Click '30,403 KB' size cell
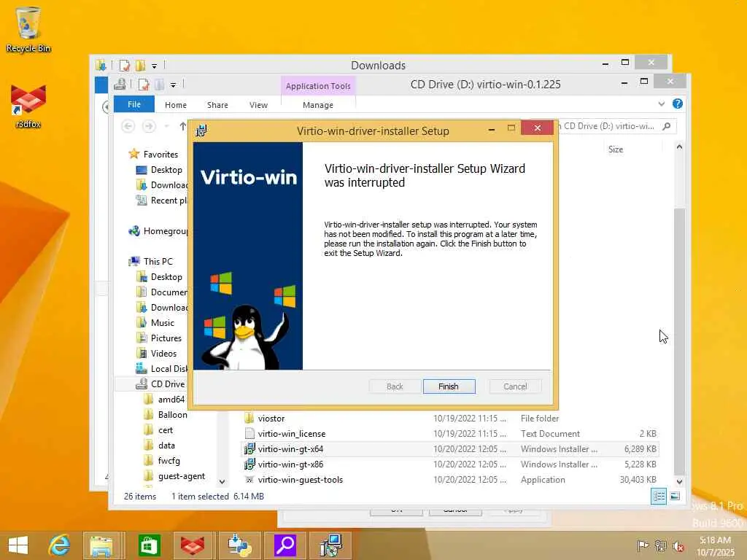Screen dimensions: 747x560 [x=638, y=480]
